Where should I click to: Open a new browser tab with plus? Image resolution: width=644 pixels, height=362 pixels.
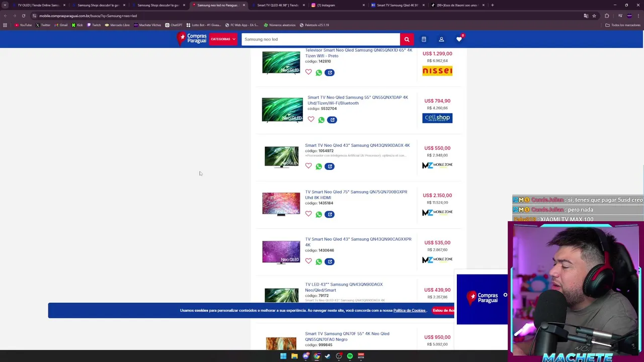tap(492, 5)
